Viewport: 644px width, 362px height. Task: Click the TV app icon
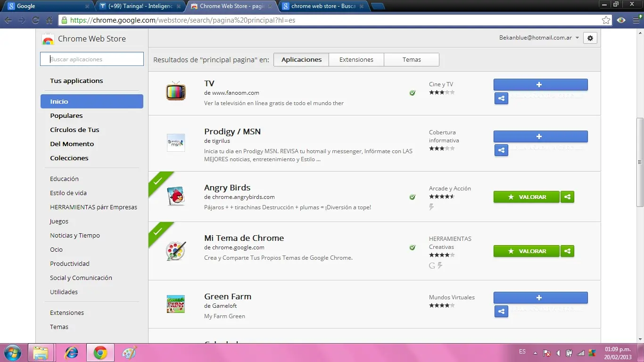tap(176, 90)
